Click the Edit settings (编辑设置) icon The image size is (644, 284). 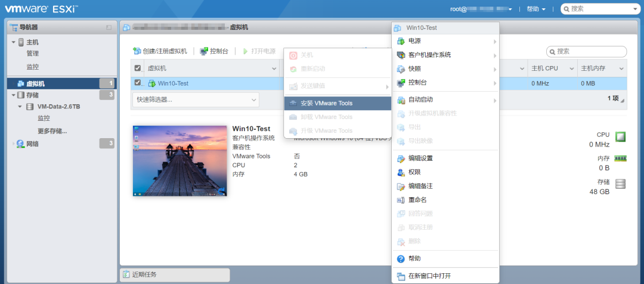[x=401, y=158]
